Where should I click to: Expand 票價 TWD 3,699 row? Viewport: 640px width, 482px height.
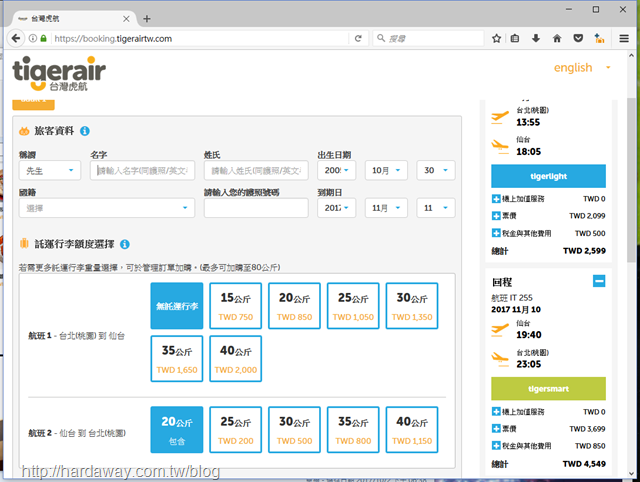tap(496, 429)
